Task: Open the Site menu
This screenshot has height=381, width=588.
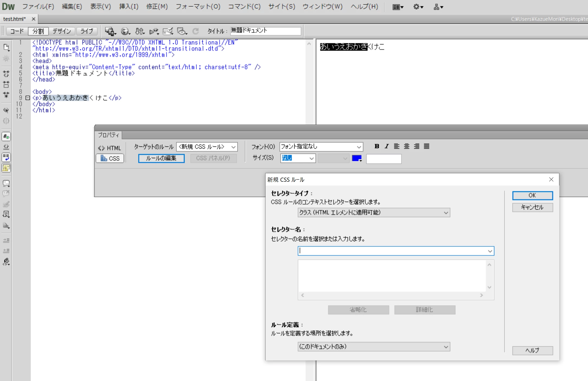Action: pos(282,6)
